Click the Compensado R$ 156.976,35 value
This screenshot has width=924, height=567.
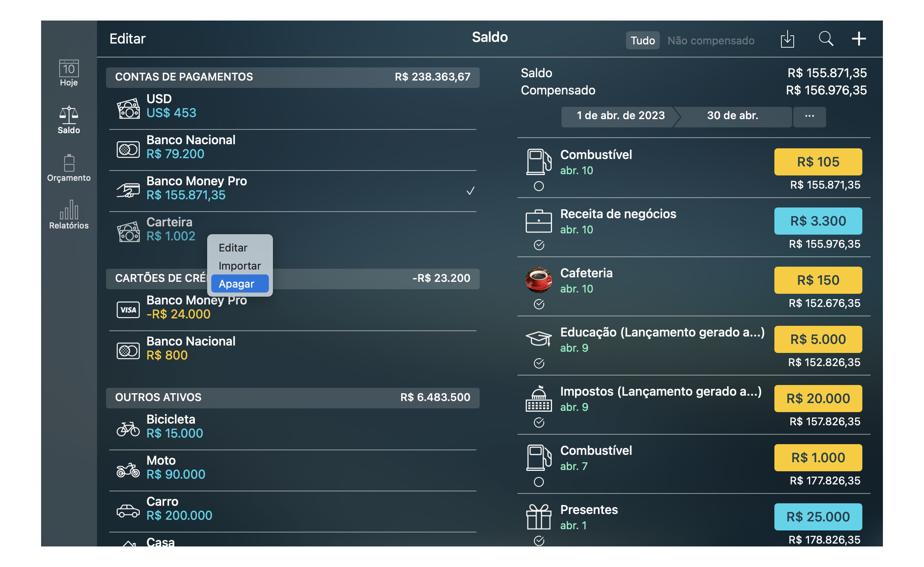[x=826, y=90]
